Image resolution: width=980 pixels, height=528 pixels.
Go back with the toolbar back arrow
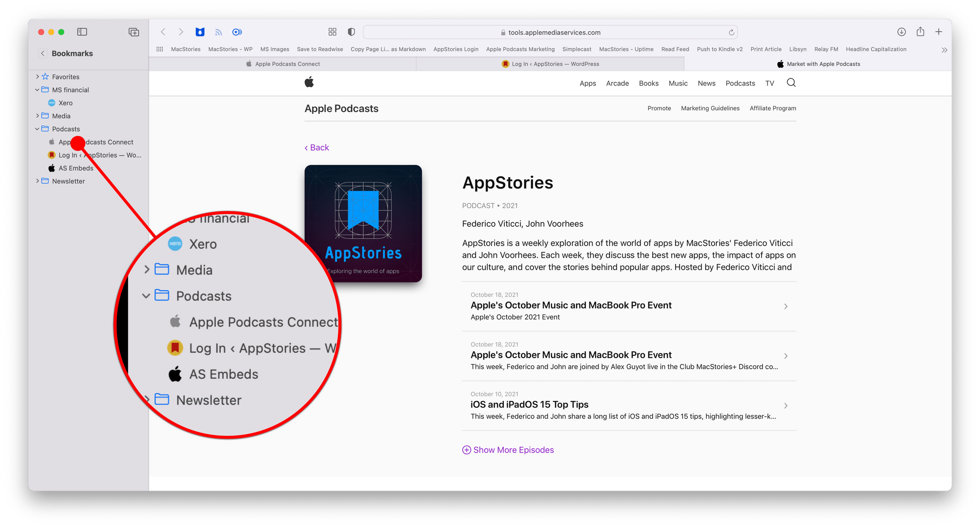[163, 32]
